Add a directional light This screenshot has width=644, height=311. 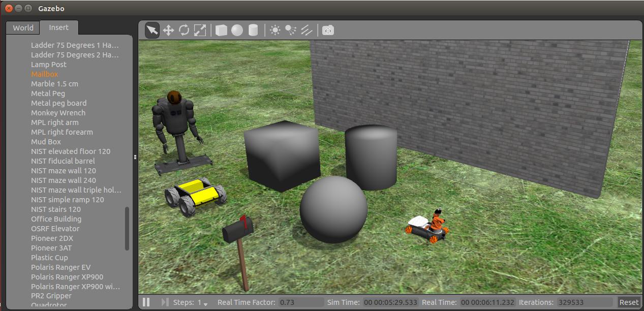click(x=306, y=30)
